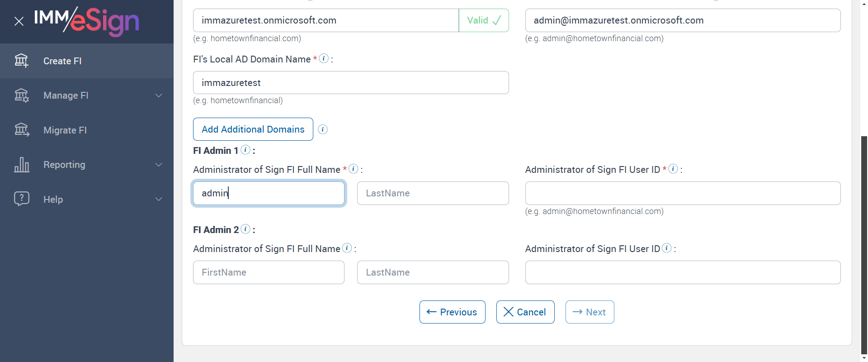Expand the Reporting menu chevron
Image resolution: width=868 pixels, height=362 pixels.
coord(159,165)
